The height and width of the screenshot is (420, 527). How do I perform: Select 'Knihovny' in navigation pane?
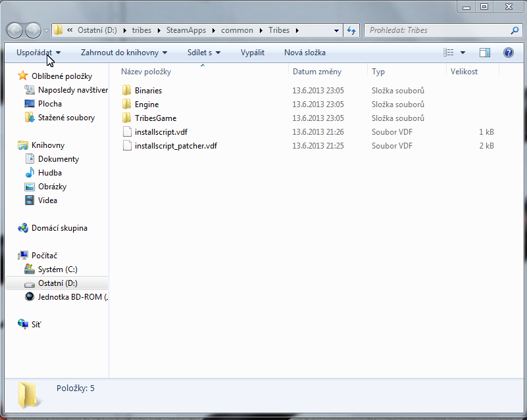[x=48, y=145]
